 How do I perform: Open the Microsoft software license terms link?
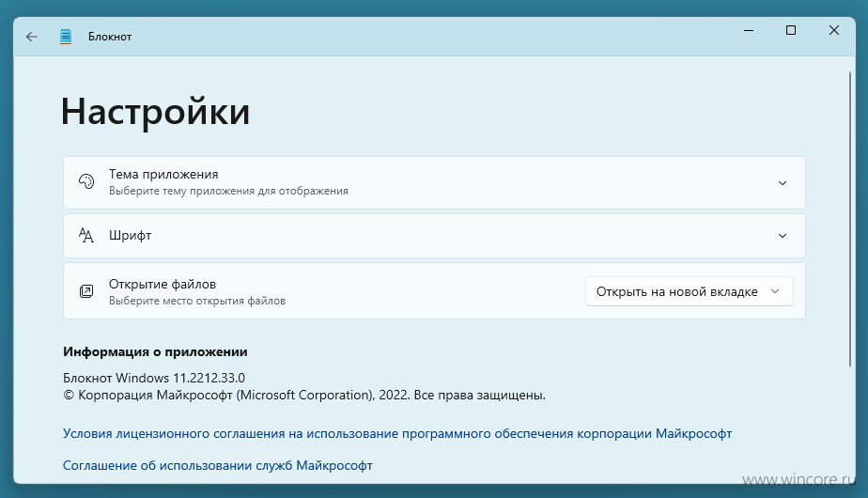(397, 433)
